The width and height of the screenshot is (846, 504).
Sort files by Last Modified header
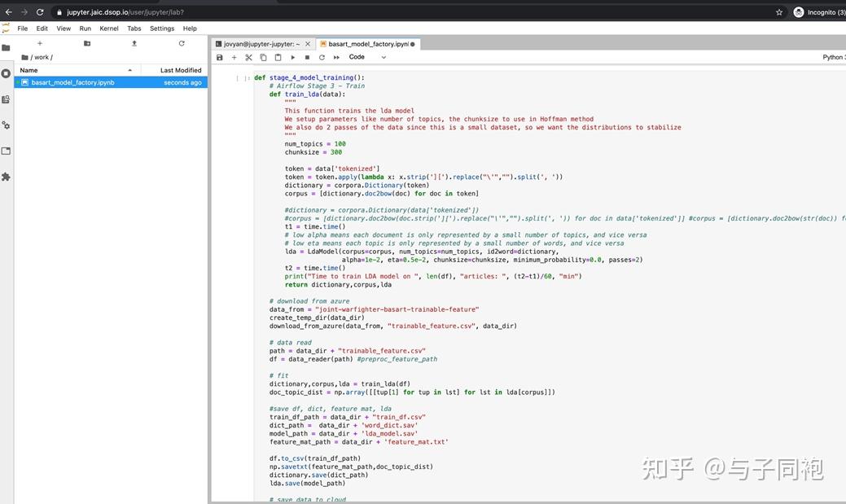[174, 70]
